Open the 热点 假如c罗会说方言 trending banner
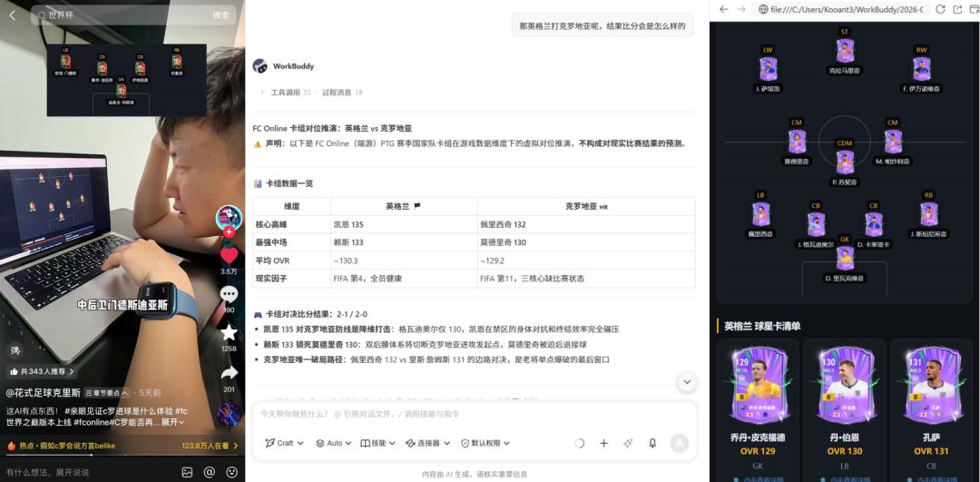Viewport: 980px width, 482px height. pyautogui.click(x=67, y=446)
